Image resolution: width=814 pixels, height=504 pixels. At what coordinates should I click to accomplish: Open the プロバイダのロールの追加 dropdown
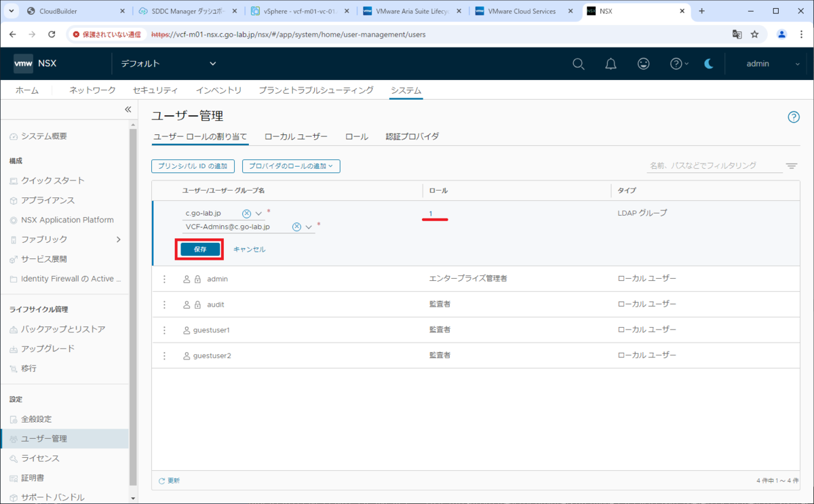pos(291,166)
